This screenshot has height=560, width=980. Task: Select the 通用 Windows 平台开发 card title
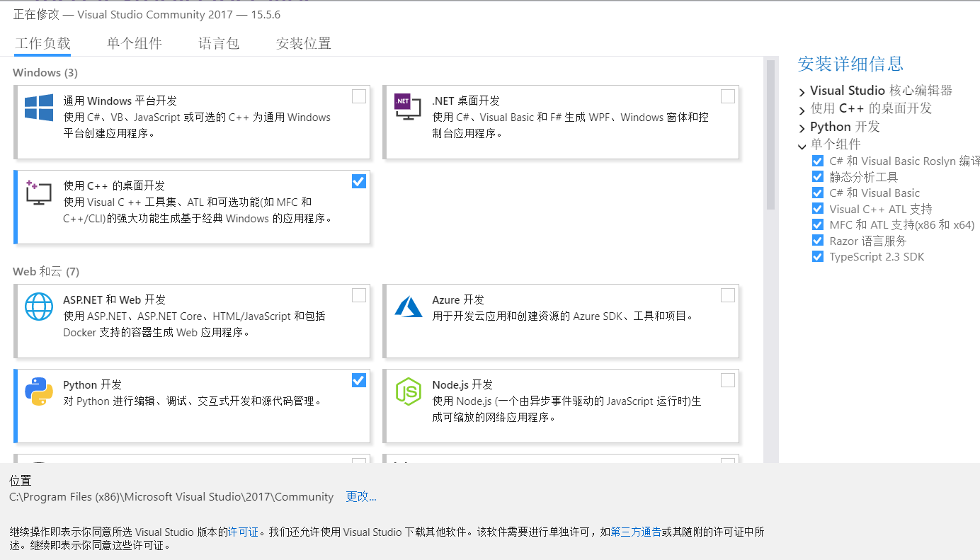tap(120, 101)
